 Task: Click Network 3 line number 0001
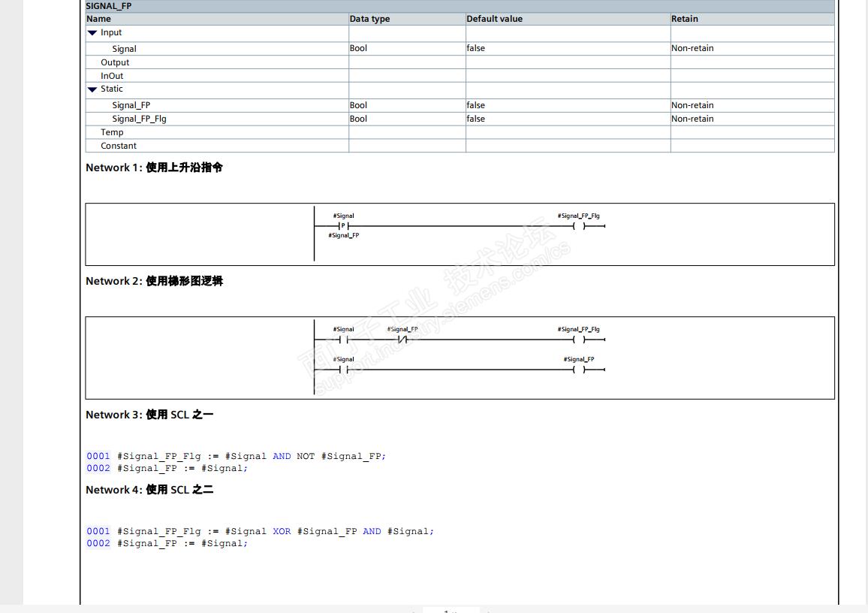[98, 456]
